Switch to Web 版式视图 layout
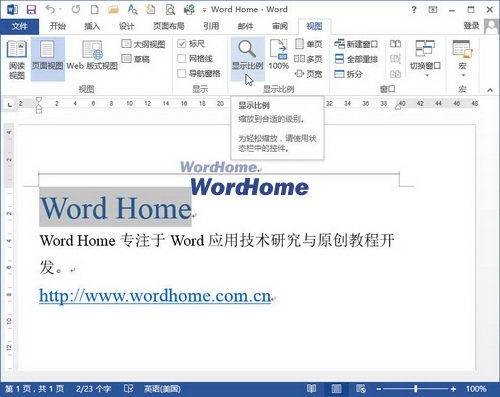 click(92, 55)
